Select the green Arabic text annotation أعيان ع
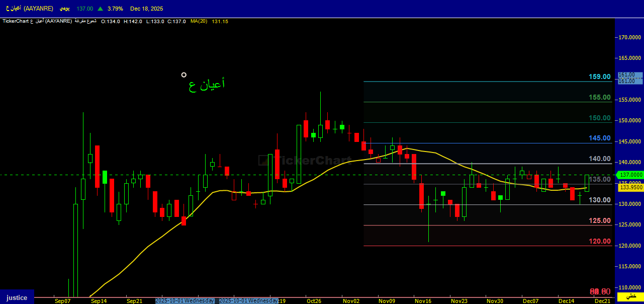644x304 pixels. pos(207,85)
